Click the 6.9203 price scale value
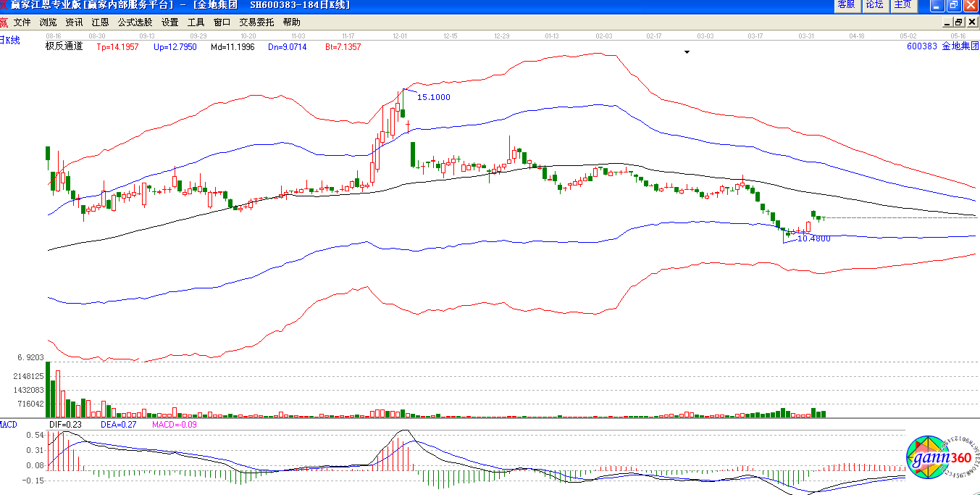This screenshot has width=980, height=495. (x=30, y=358)
